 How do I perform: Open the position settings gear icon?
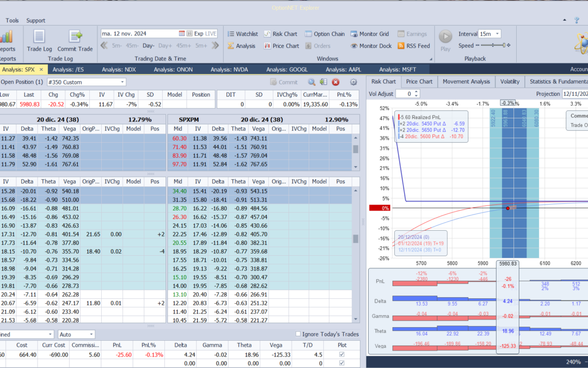pyautogui.click(x=353, y=82)
